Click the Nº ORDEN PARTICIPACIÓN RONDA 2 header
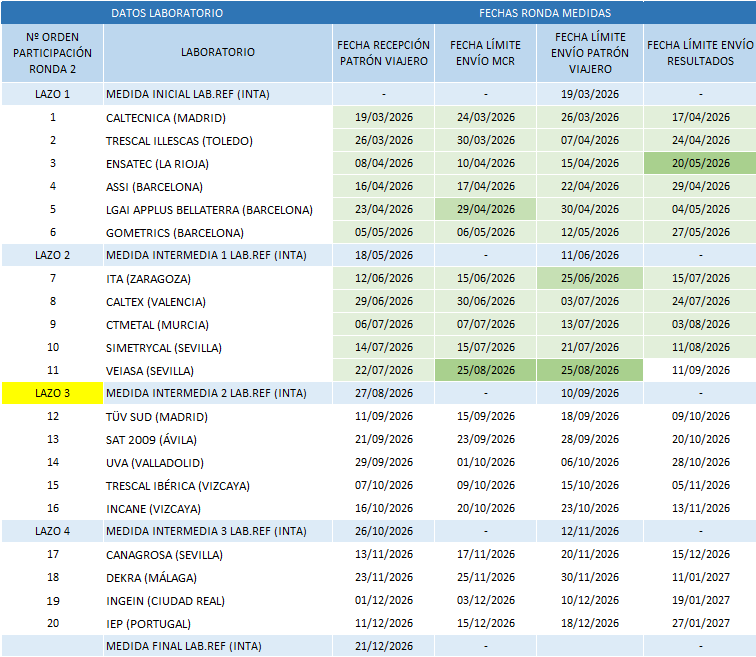The width and height of the screenshot is (756, 657). [52, 53]
